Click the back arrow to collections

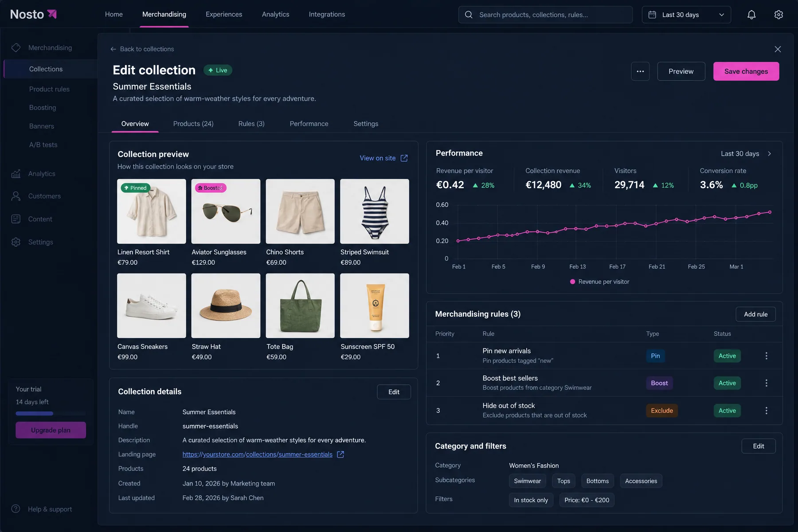click(113, 49)
